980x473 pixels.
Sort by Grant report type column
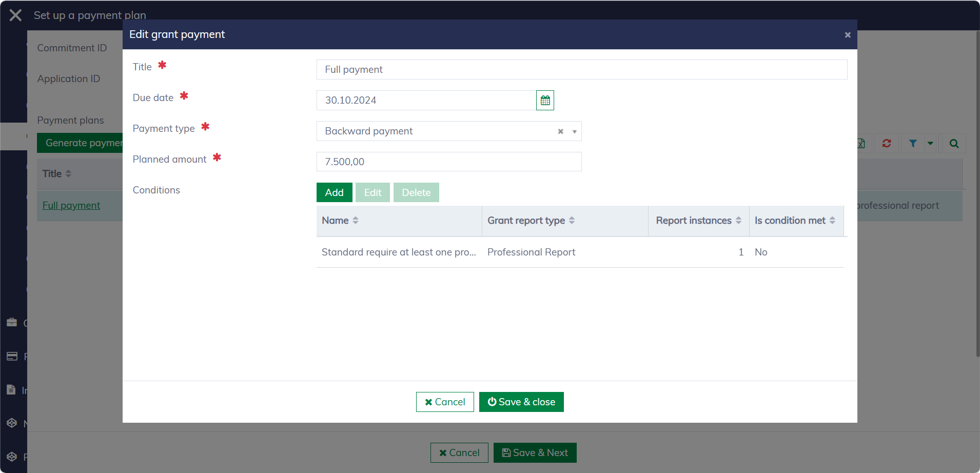pyautogui.click(x=572, y=221)
